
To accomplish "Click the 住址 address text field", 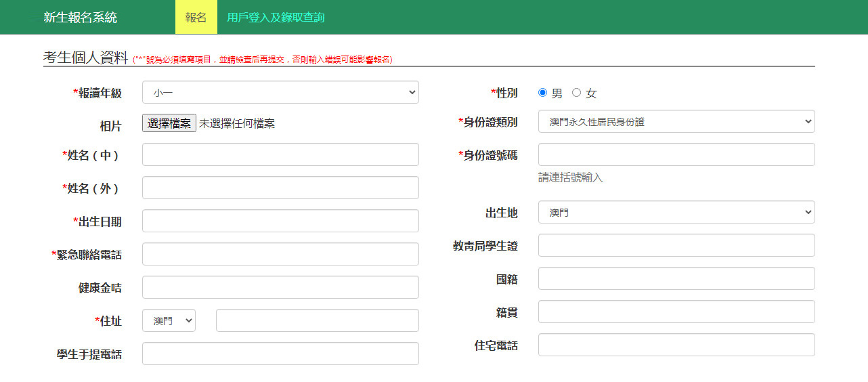I will tap(317, 321).
